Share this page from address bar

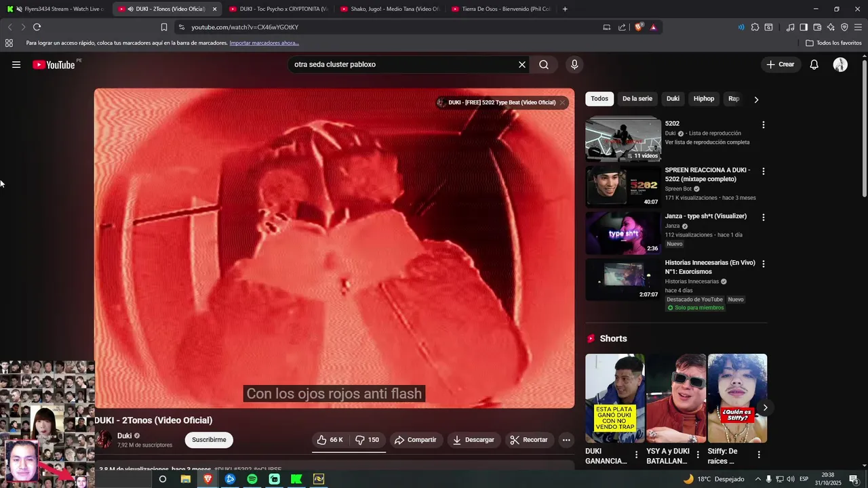click(622, 27)
